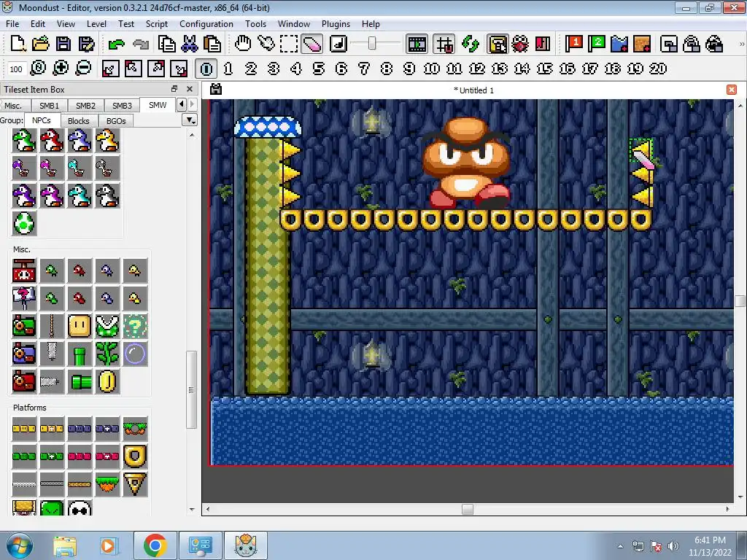Add quicksand zone tool
747x560 pixels.
pos(642,44)
